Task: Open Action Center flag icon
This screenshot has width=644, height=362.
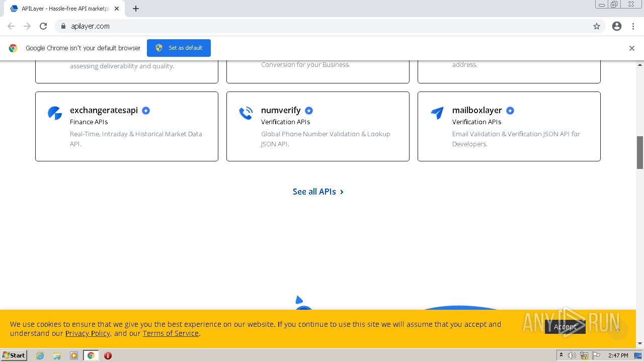Action: [x=596, y=355]
